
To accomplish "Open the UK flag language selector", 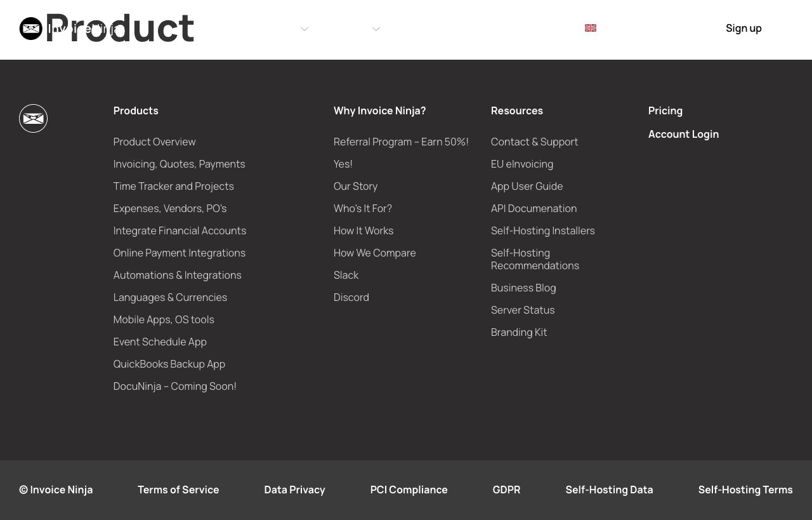I will [590, 28].
